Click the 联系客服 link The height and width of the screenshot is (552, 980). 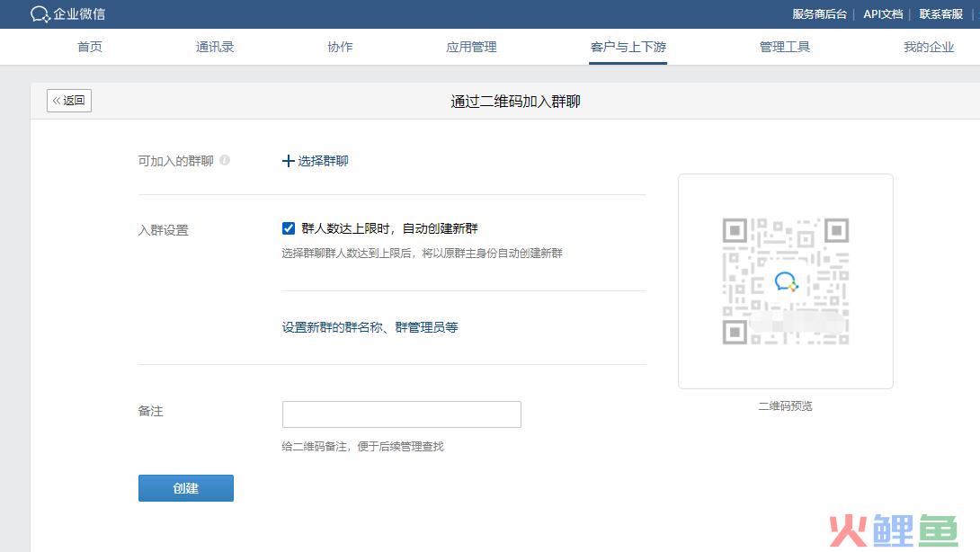(x=940, y=13)
